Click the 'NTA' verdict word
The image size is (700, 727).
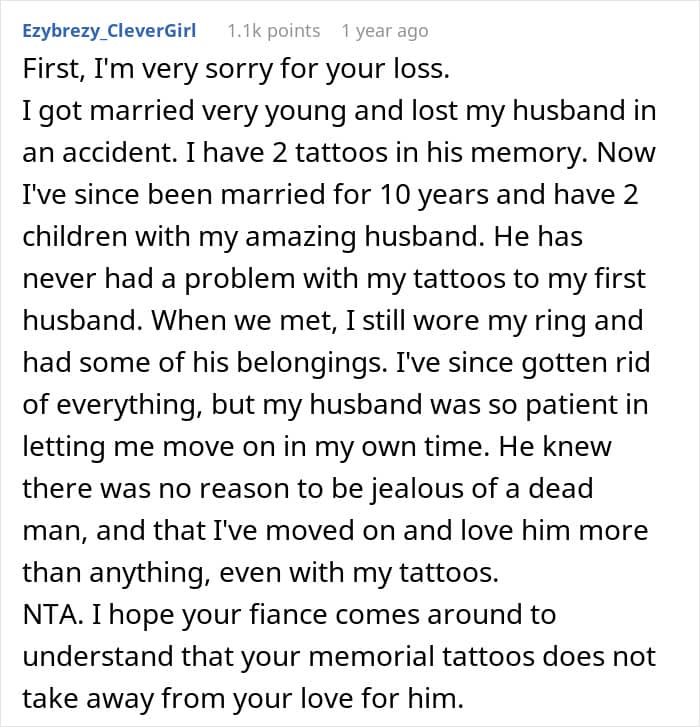(x=50, y=615)
